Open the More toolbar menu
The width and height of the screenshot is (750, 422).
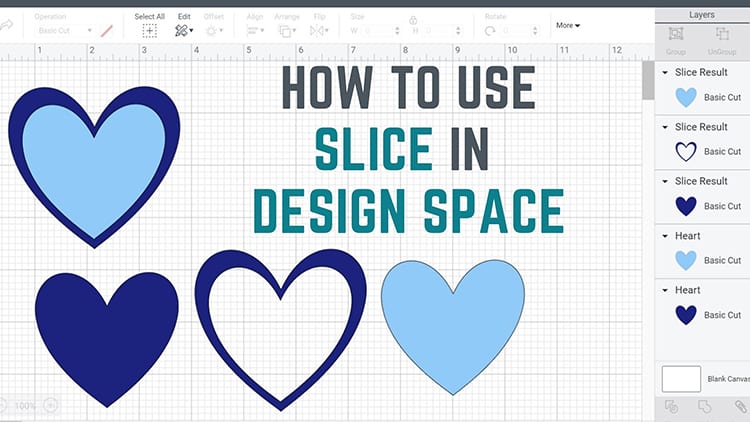(x=568, y=25)
